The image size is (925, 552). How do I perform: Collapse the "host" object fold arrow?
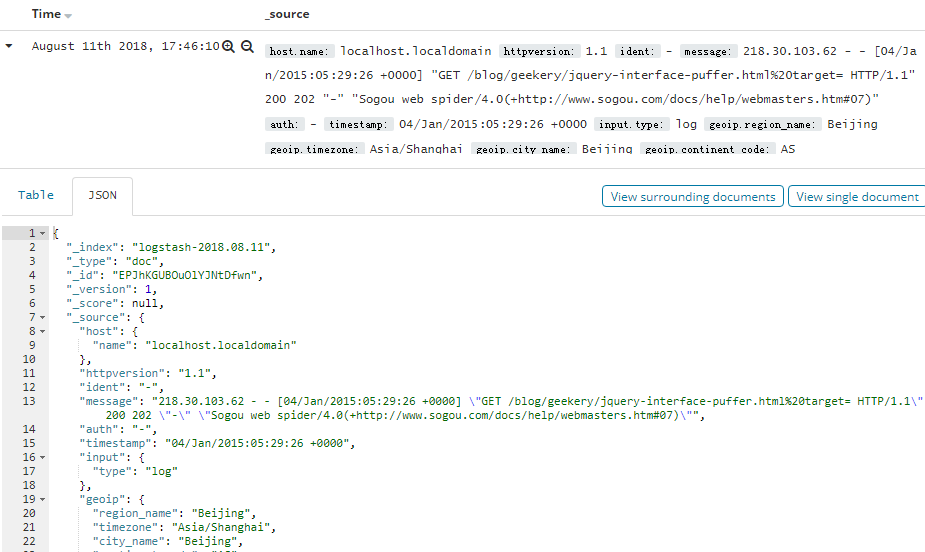[x=42, y=331]
